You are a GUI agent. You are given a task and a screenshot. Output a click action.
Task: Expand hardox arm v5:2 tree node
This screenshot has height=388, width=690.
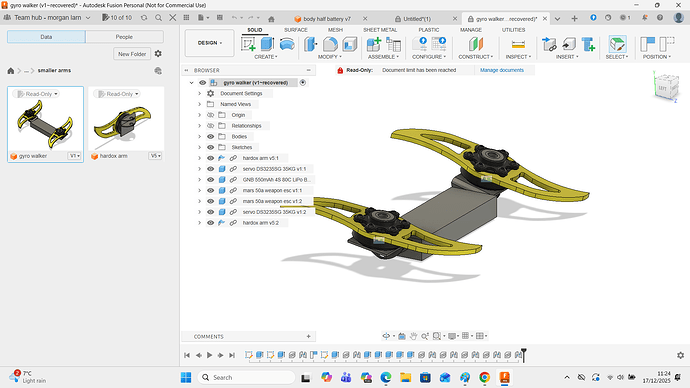pyautogui.click(x=199, y=223)
